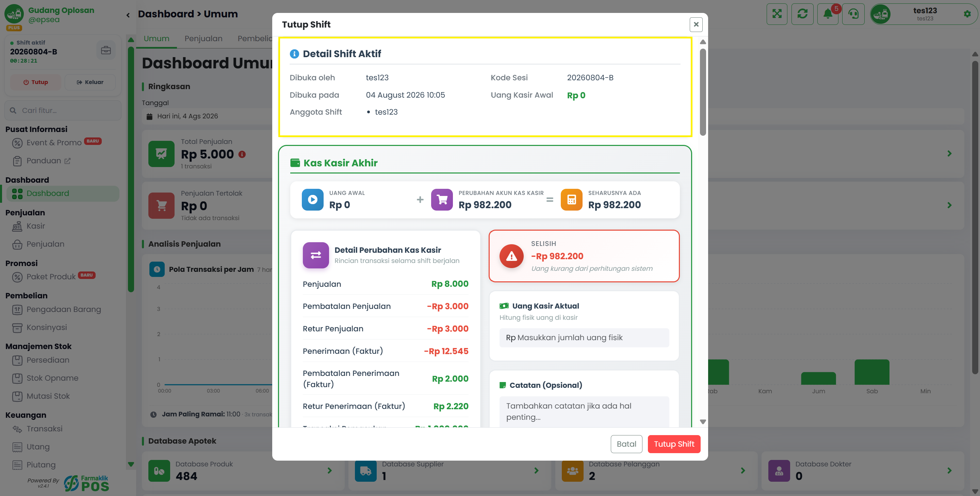Screen dimensions: 980x496
Task: Click the Catatan note icon
Action: coord(503,385)
